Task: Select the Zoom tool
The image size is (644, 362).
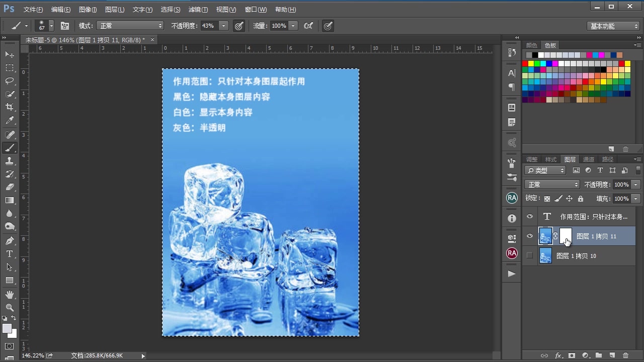Action: point(10,308)
